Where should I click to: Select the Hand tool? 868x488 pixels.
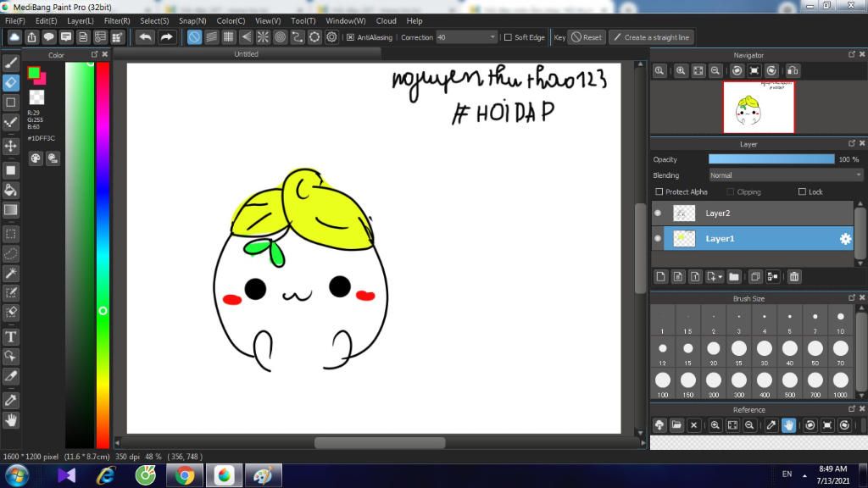[x=10, y=420]
